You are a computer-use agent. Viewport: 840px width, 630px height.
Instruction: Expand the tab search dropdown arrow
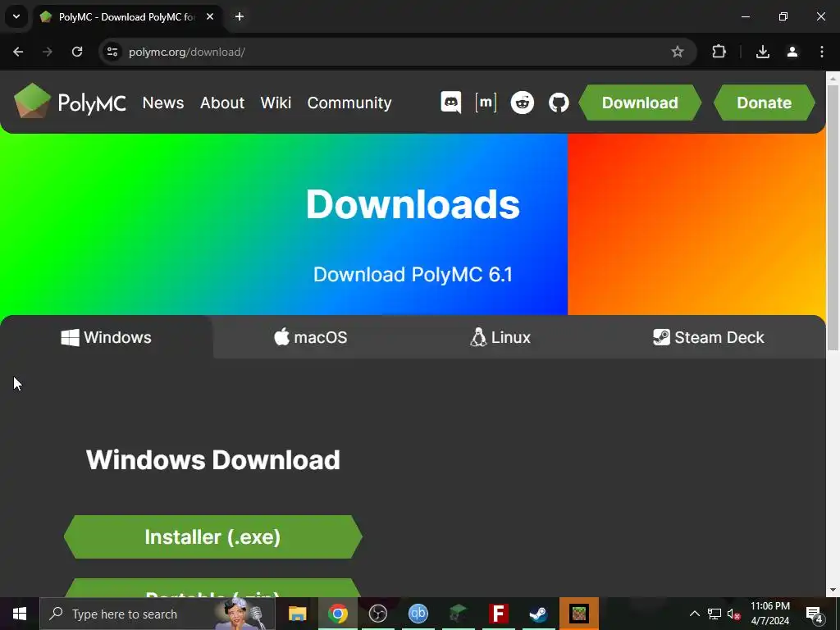coord(16,16)
